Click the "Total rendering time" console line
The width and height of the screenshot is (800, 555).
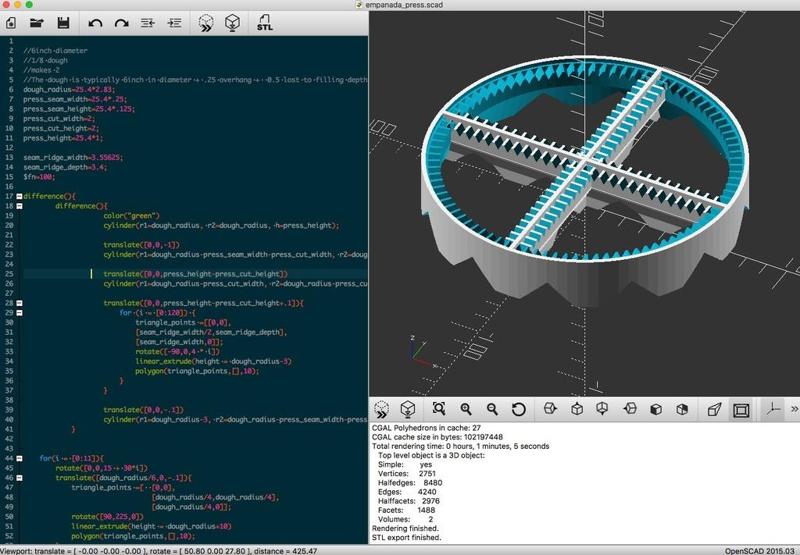click(x=461, y=446)
